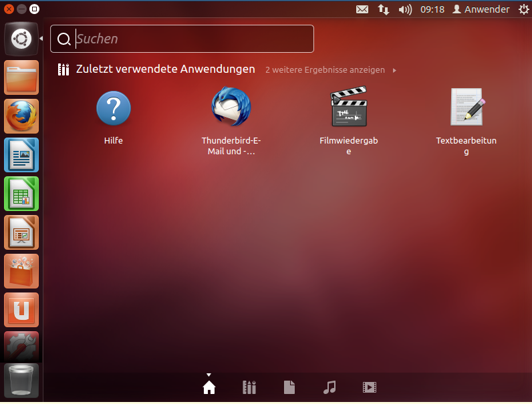Screen dimensions: 532x404
Task: Open Ubuntu One launcher icon
Action: [21, 310]
